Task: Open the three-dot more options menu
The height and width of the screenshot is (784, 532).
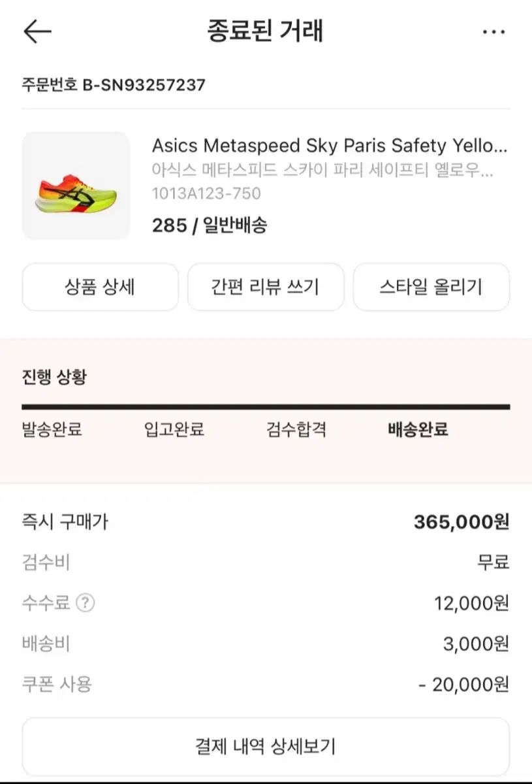Action: [493, 31]
